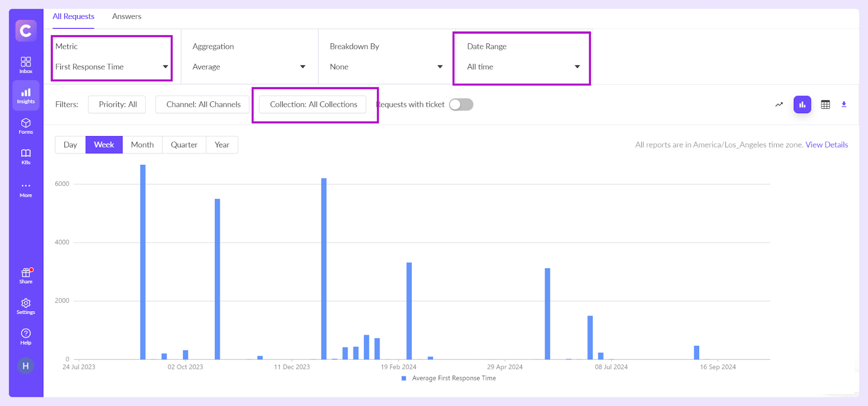Click the '16 Sep 2024' axis label
Viewport: 868px width, 406px height.
point(718,367)
